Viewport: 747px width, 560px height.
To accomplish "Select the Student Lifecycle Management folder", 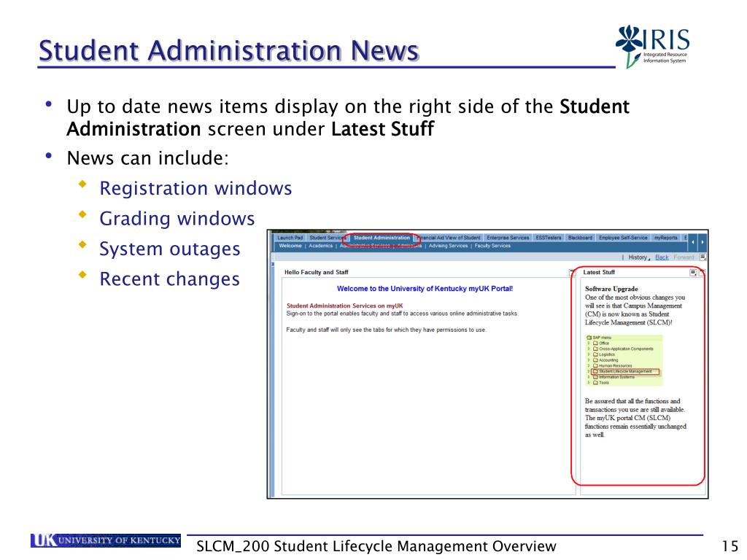I will (625, 371).
